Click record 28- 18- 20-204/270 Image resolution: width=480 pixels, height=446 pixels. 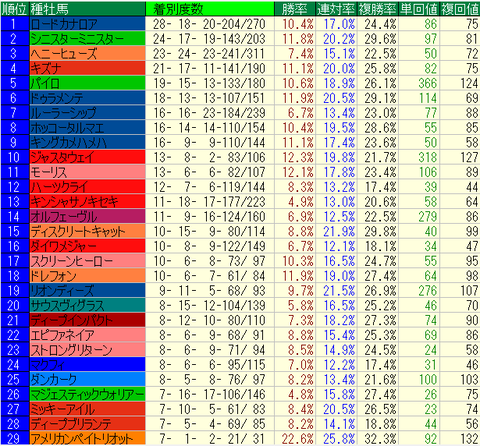[209, 24]
